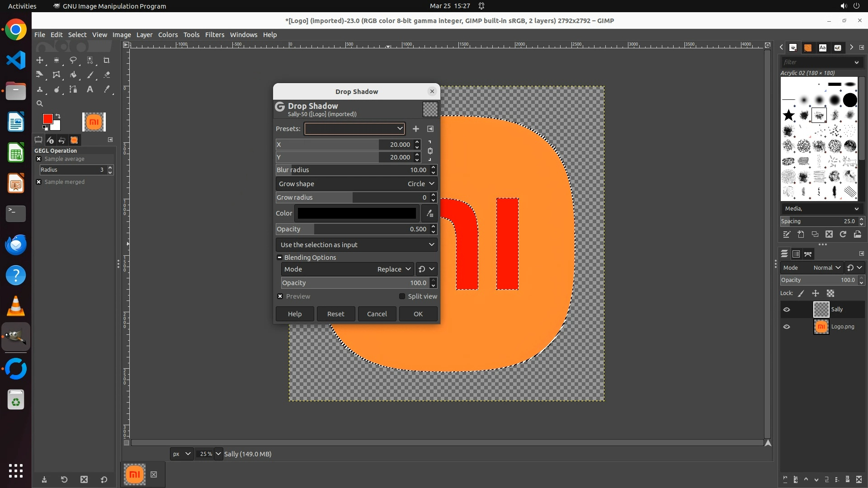Select the Zoom magnifier tool
Screen dimensions: 868x488
coord(40,103)
